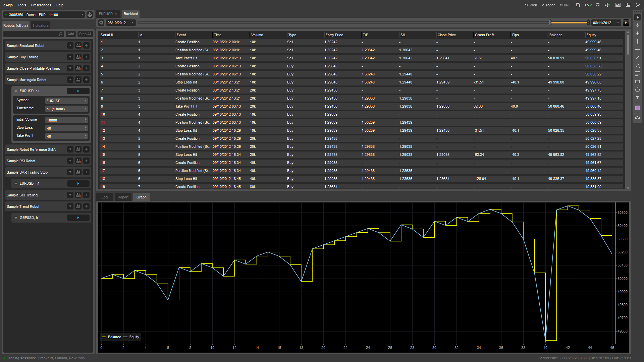
Task: Select the trend line drawing tool
Action: (637, 58)
